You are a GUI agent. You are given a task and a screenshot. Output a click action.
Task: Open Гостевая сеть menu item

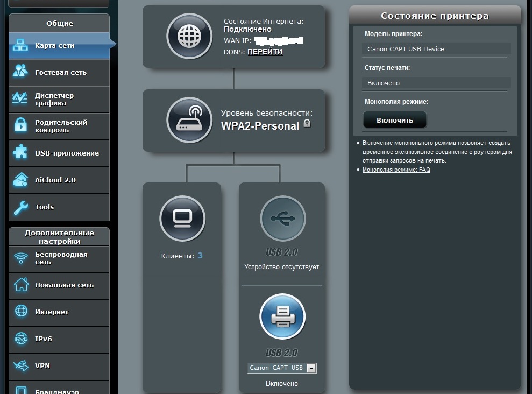[60, 72]
